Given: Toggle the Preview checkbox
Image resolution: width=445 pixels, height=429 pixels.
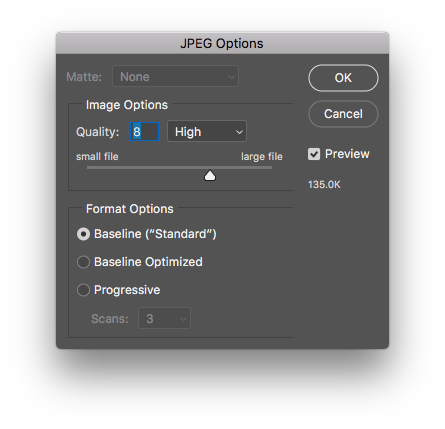Looking at the screenshot, I should point(314,154).
